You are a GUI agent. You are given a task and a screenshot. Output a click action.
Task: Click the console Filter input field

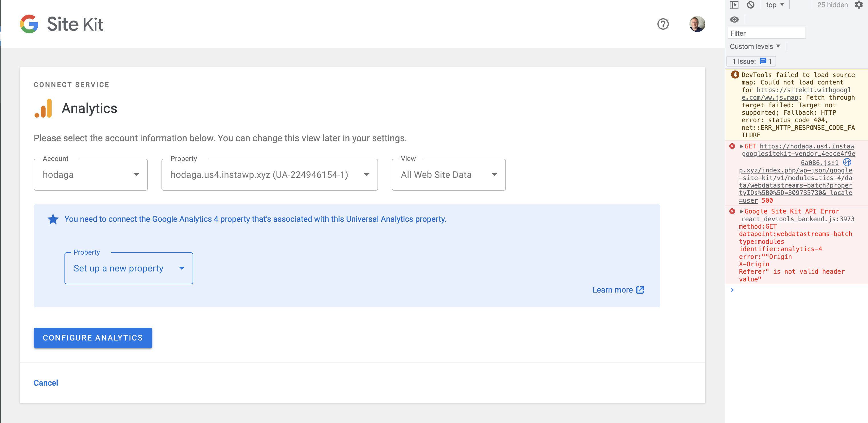[x=767, y=33]
